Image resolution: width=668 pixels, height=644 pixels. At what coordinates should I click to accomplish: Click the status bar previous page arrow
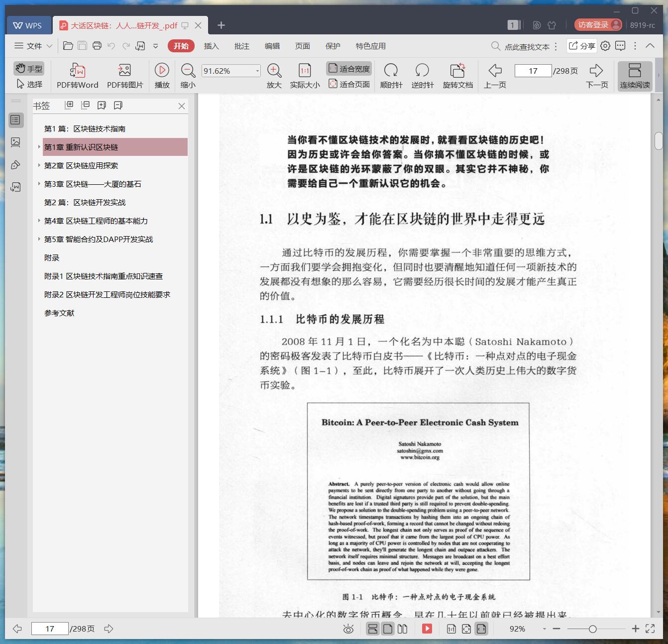(17, 629)
